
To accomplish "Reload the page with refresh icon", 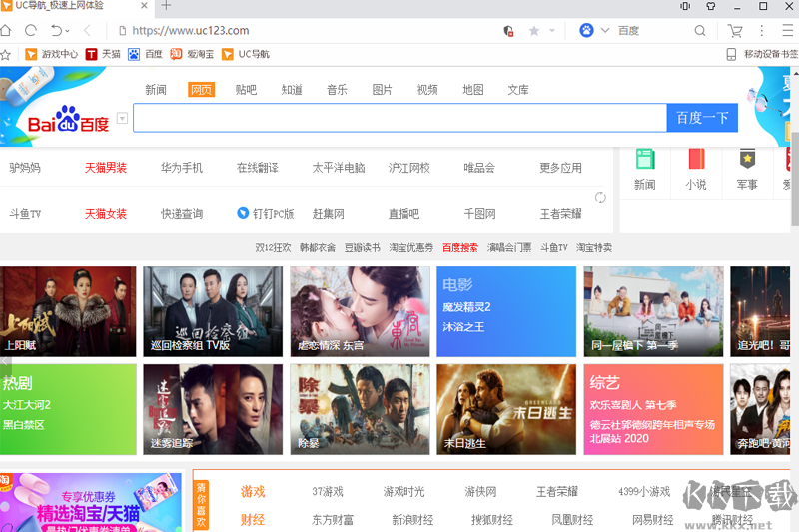I will 31,31.
